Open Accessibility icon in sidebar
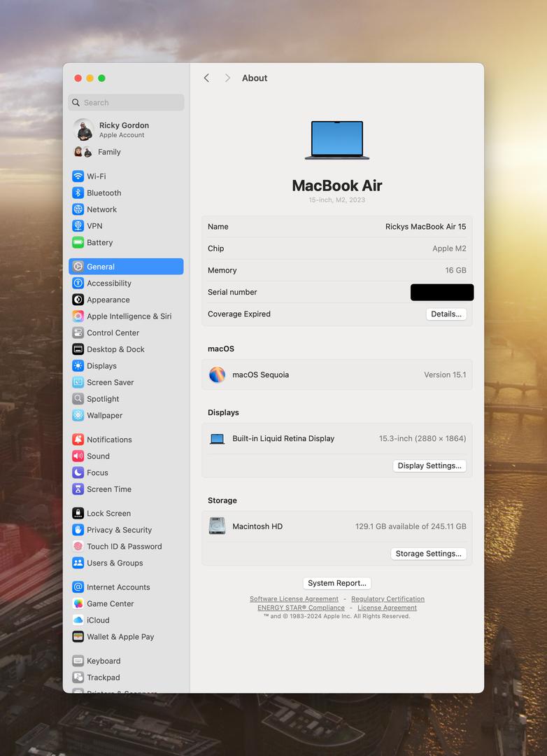The image size is (547, 756). click(78, 283)
